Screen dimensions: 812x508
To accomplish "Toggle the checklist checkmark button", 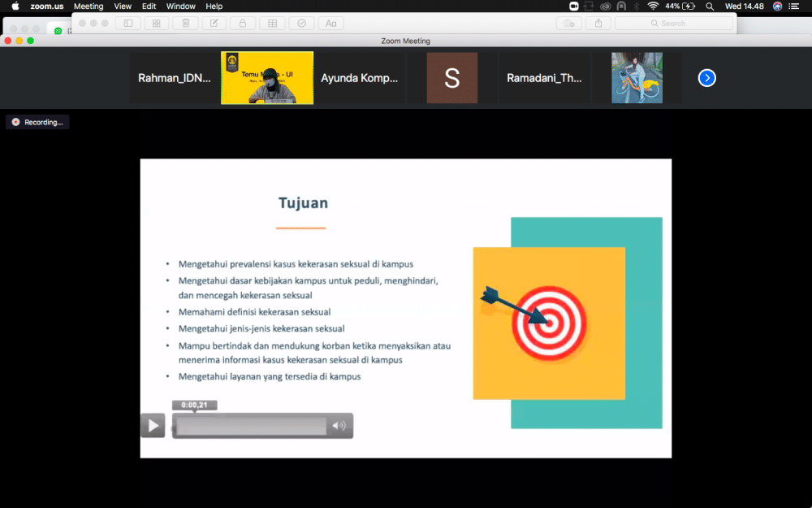I will tap(301, 24).
